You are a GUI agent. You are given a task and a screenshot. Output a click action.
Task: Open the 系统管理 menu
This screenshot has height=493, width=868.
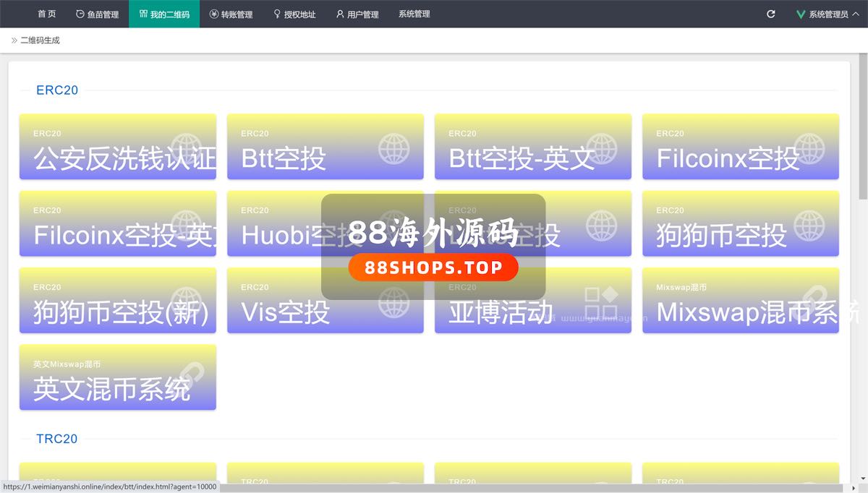click(414, 14)
